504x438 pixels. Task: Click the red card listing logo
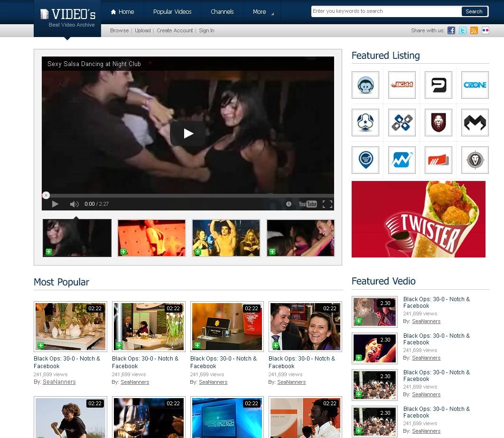tap(439, 160)
